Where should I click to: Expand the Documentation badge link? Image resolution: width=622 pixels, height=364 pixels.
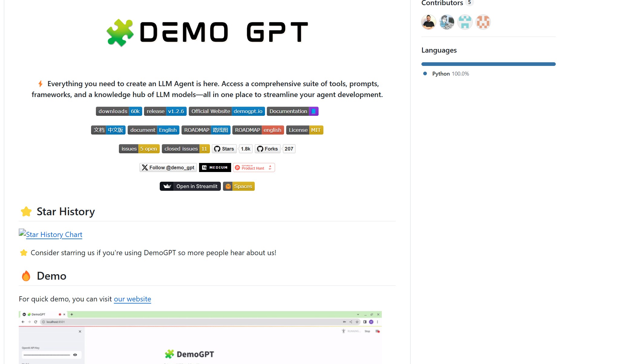293,111
